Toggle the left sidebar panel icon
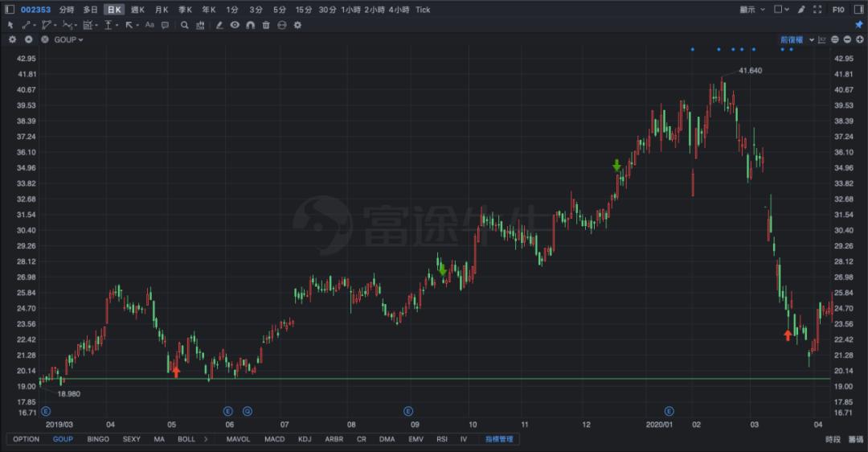868x452 pixels. (10, 10)
